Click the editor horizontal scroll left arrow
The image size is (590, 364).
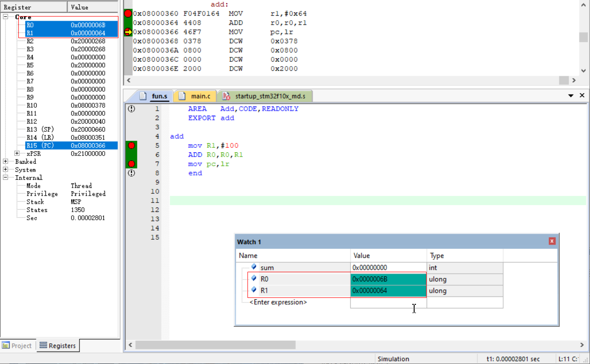(x=130, y=345)
